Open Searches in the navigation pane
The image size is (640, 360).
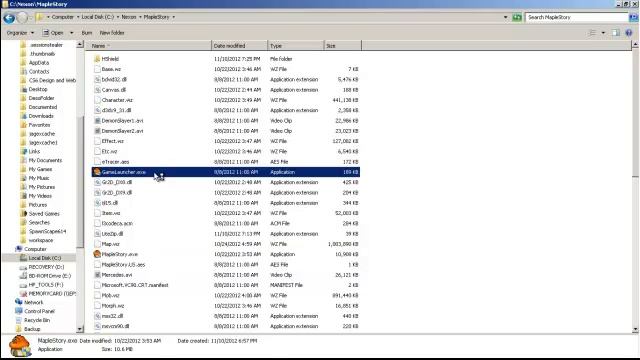point(39,222)
